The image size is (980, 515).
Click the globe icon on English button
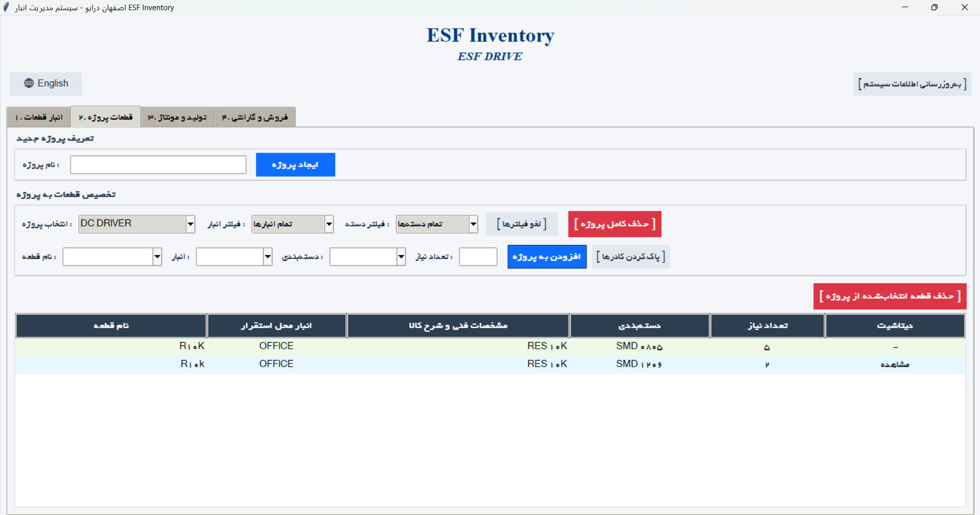pos(29,83)
